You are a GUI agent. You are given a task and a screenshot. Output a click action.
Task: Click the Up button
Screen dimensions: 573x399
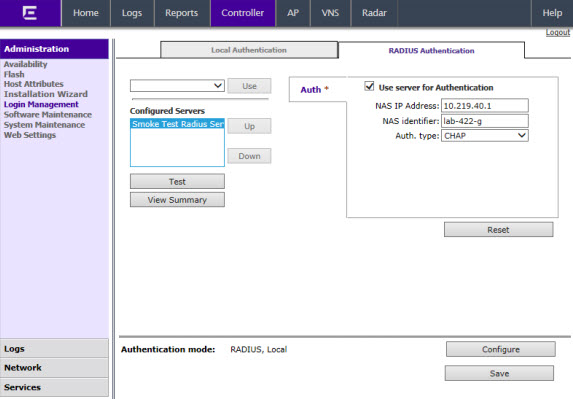pyautogui.click(x=249, y=126)
